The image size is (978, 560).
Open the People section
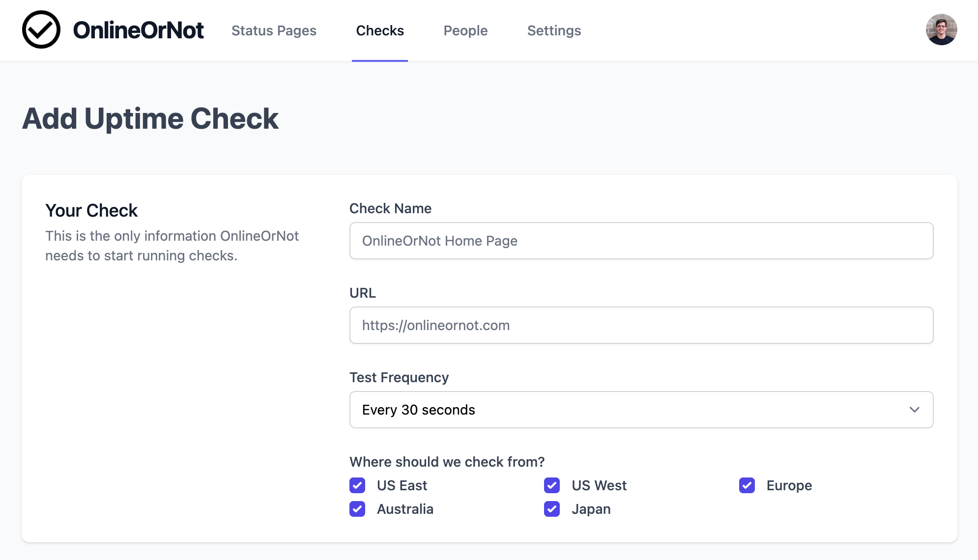click(465, 30)
